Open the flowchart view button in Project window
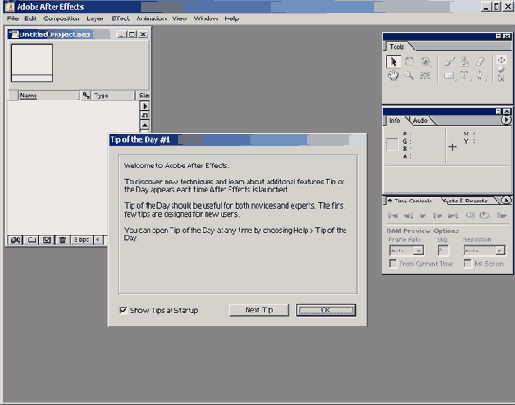Image resolution: width=515 pixels, height=405 pixels. point(145,115)
